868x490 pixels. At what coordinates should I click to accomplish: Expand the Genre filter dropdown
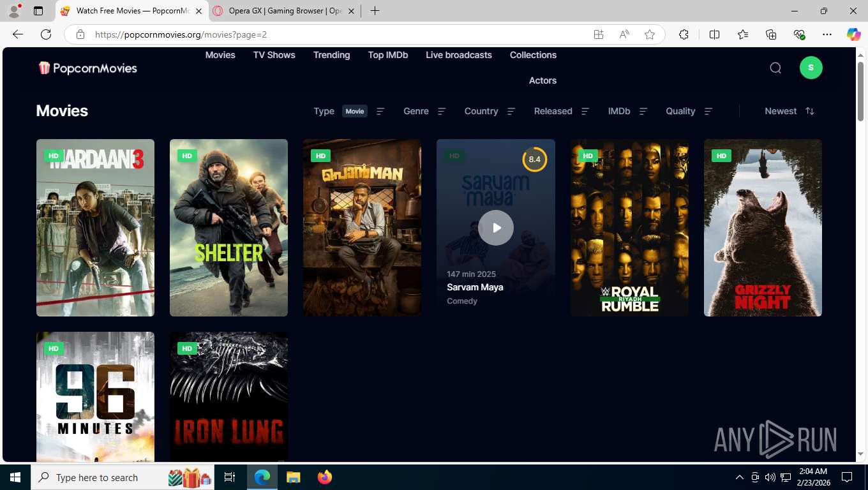pyautogui.click(x=424, y=111)
